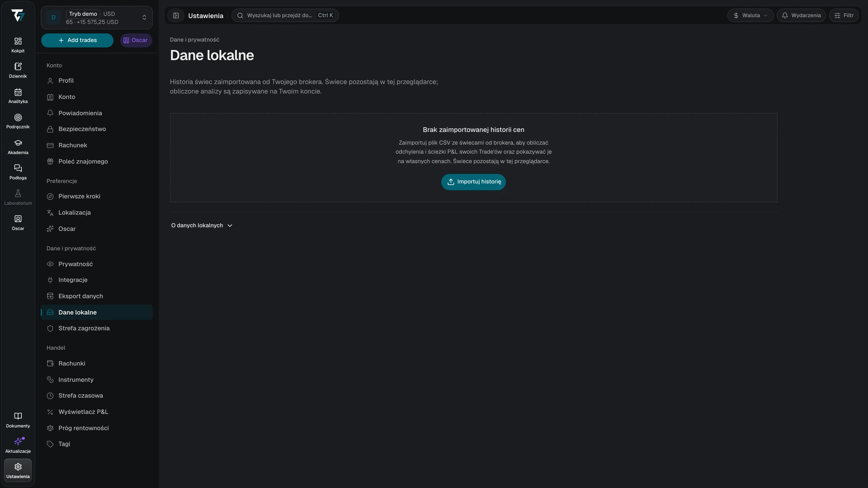Open Dokumenty book icon
Screen dimensions: 868x488
(18, 420)
